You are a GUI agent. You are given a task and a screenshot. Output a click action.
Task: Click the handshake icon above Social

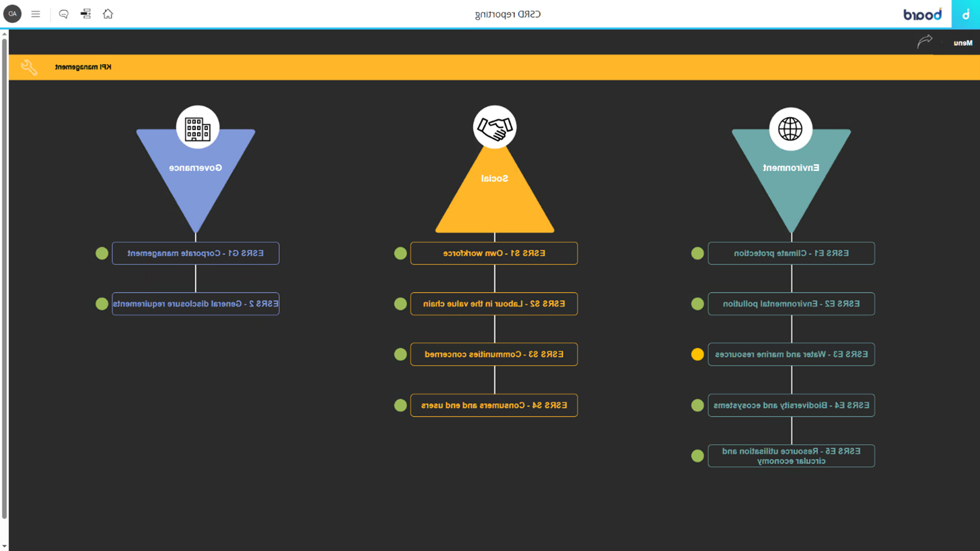point(494,127)
